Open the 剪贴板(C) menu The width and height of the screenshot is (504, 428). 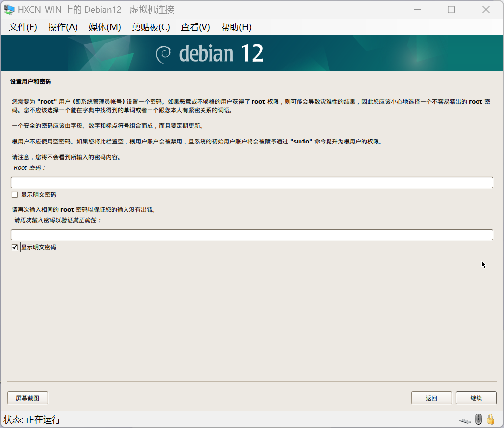pyautogui.click(x=151, y=27)
